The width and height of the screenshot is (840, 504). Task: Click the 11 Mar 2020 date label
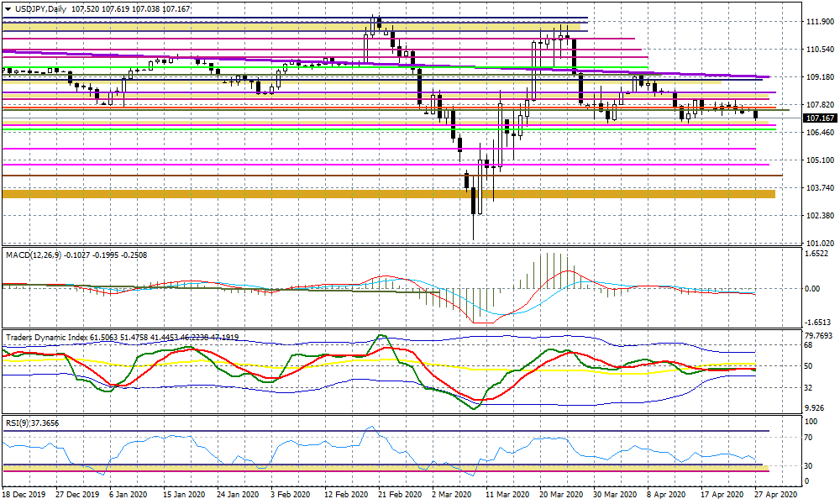[x=507, y=495]
